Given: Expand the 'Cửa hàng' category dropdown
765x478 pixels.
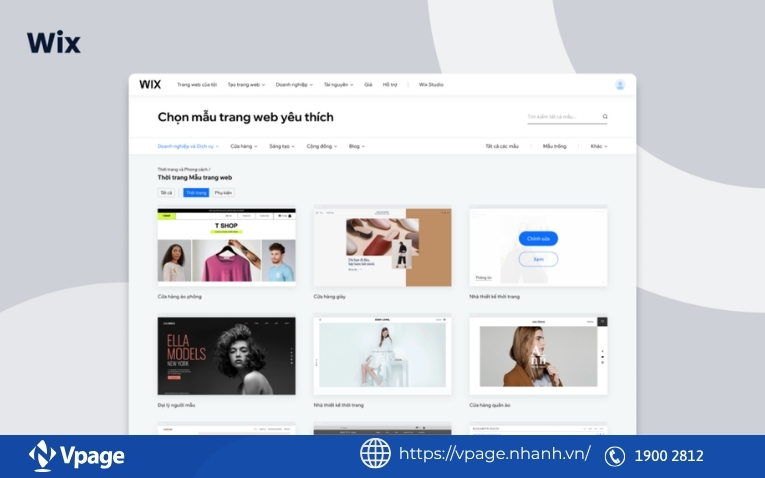Looking at the screenshot, I should coord(243,146).
